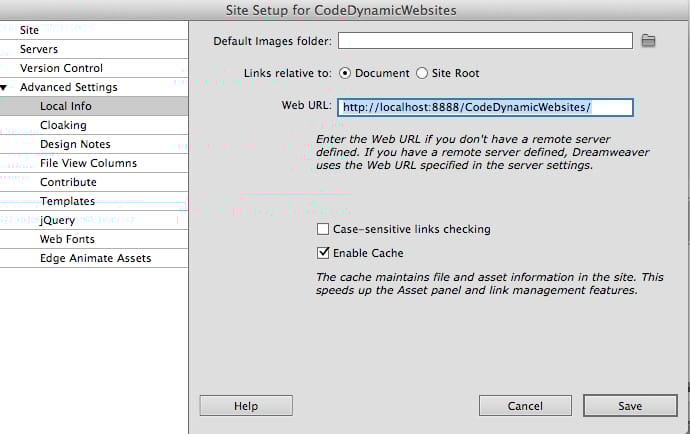This screenshot has height=434, width=690.
Task: Open the Design Notes settings
Action: [x=94, y=144]
